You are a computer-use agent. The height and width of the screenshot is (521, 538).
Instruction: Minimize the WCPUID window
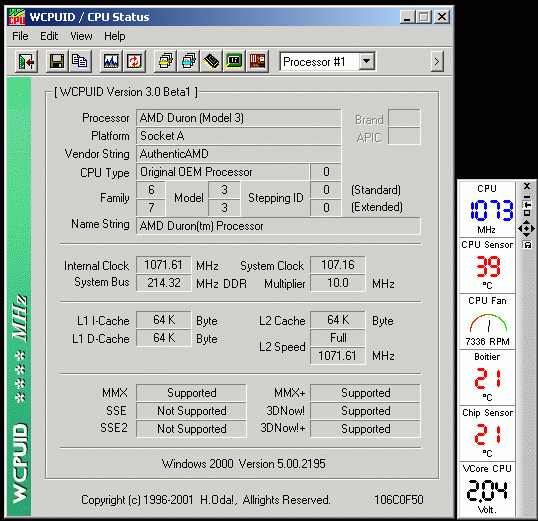407,17
